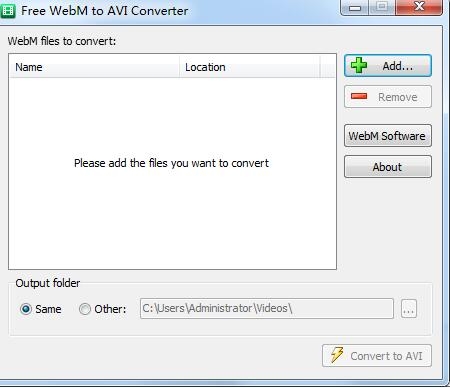Image resolution: width=450 pixels, height=388 pixels.
Task: Click the Remove button label
Action: coord(398,97)
